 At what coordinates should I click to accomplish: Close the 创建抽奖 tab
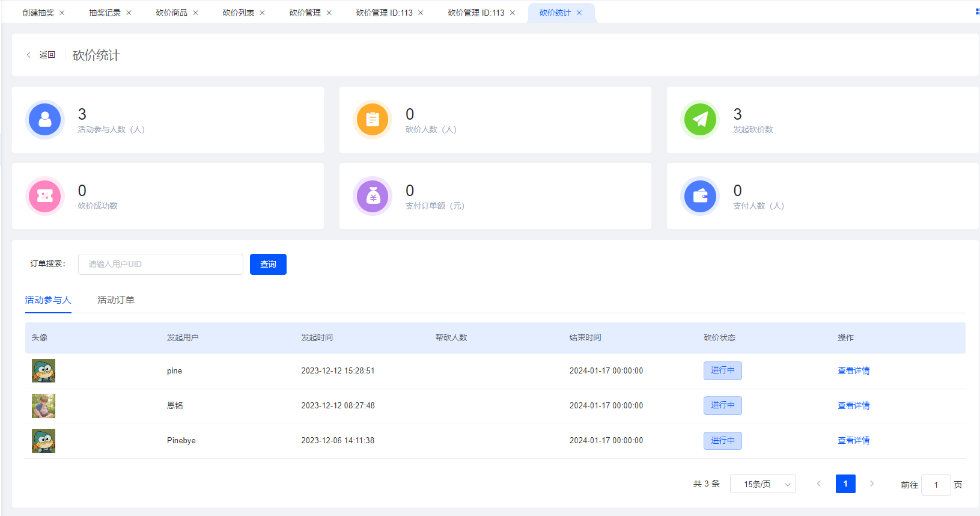pos(62,13)
